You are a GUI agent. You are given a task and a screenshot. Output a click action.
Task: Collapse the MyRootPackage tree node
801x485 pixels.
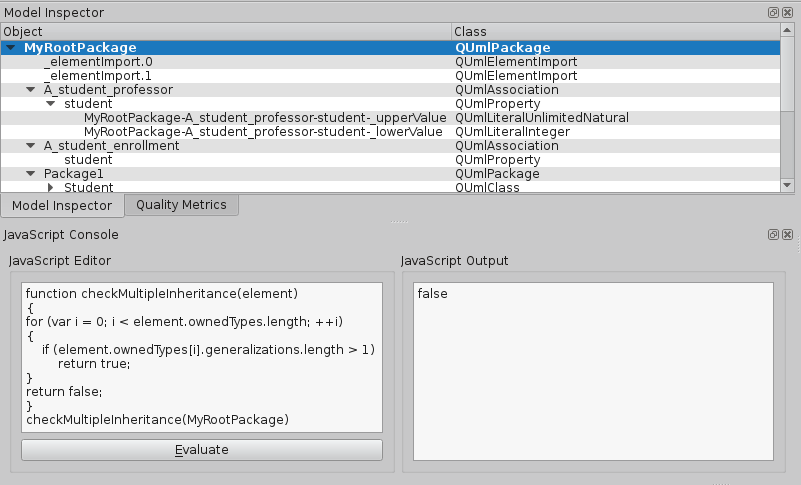pos(10,48)
